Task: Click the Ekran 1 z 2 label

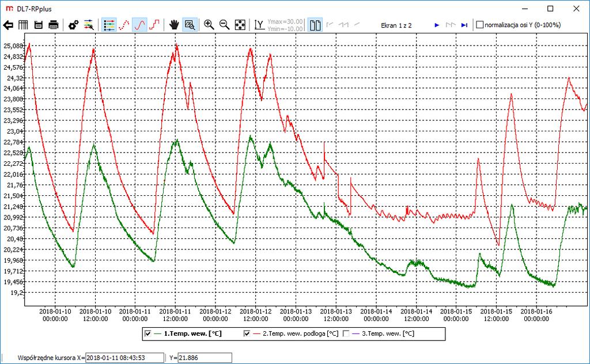Action: point(396,25)
